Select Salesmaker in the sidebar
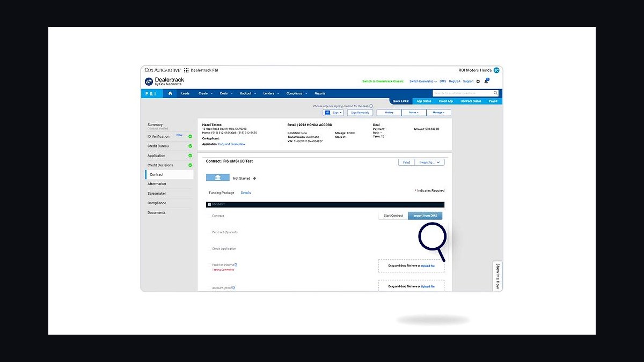 [157, 194]
